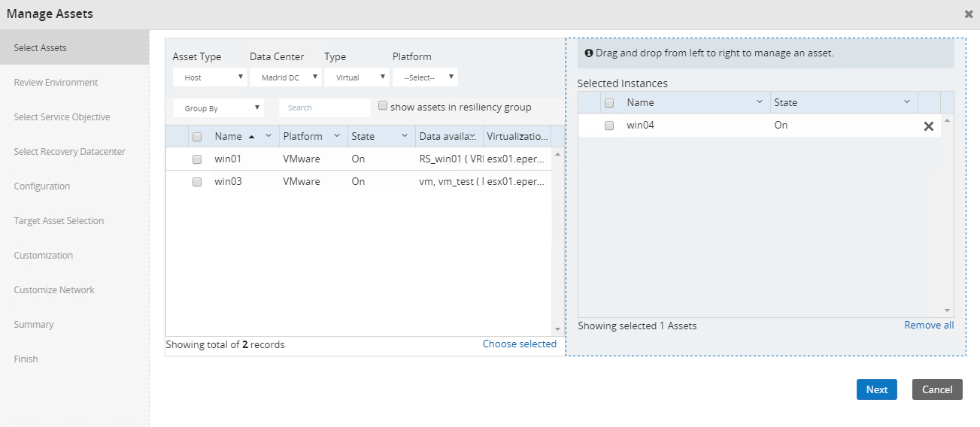Open the Group By dropdown
The image size is (980, 427).
218,108
